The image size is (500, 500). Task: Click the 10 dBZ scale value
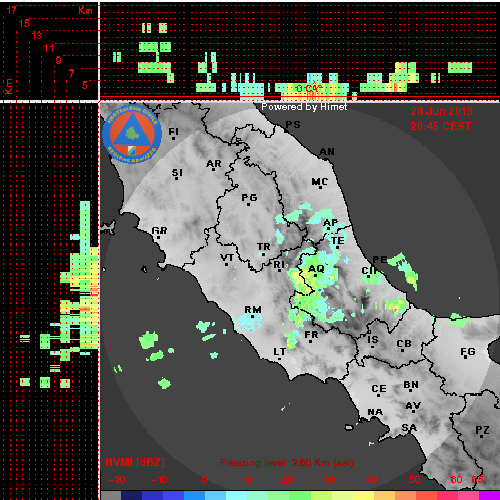pos(246,480)
